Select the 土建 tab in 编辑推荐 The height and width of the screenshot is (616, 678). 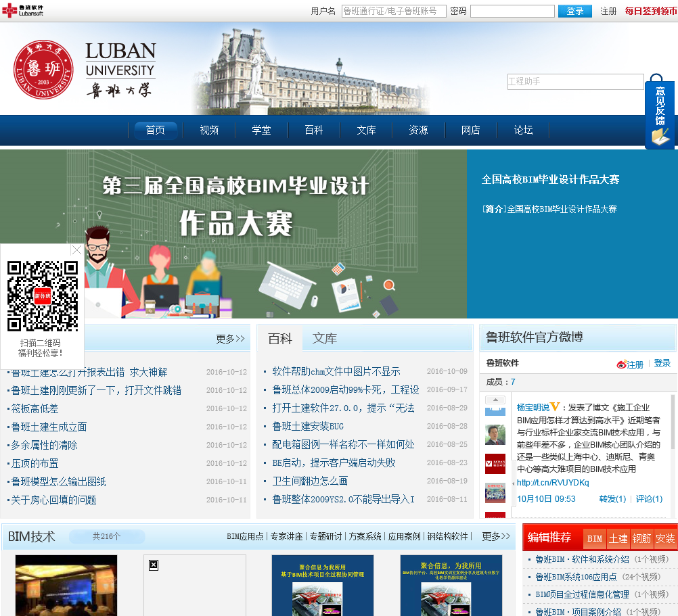pos(618,538)
